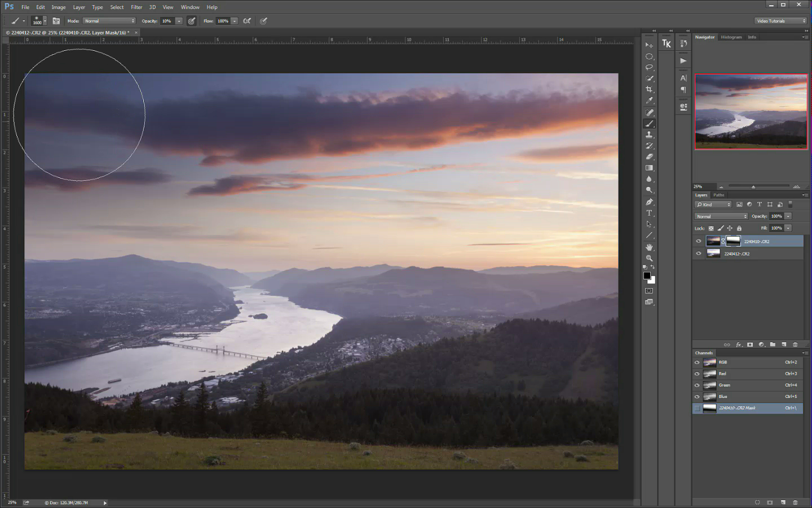Select the Dodge tool
This screenshot has height=508, width=812.
(x=649, y=191)
